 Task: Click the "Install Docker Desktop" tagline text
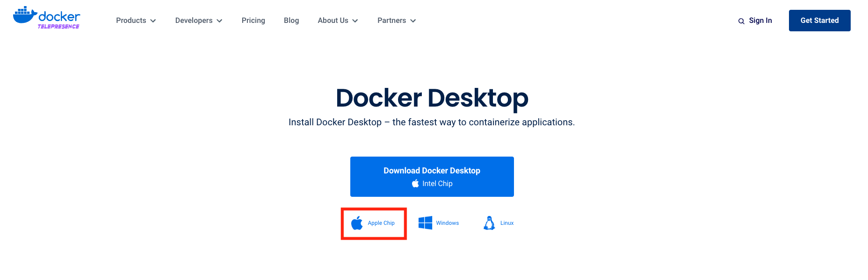[432, 122]
